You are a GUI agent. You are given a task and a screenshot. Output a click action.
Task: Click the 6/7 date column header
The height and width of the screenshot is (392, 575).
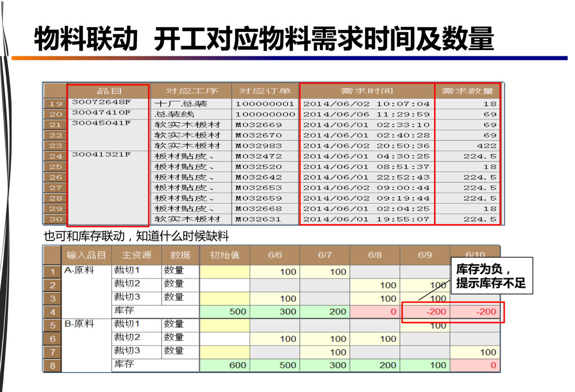point(325,255)
